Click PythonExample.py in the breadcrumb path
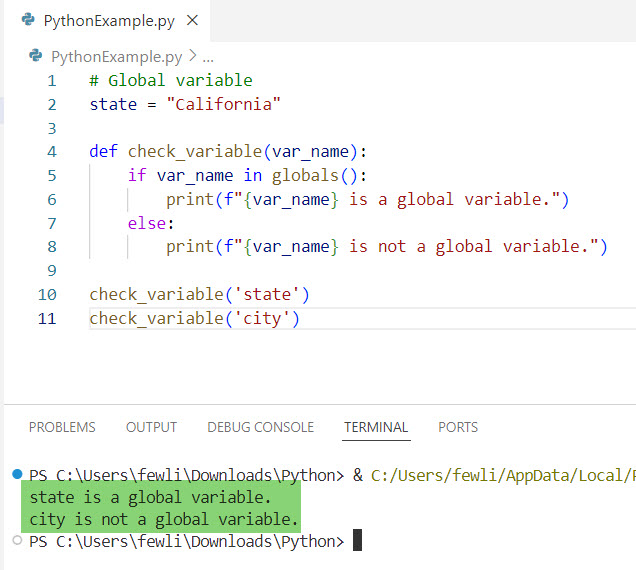Screen dimensions: 636x570 point(116,56)
